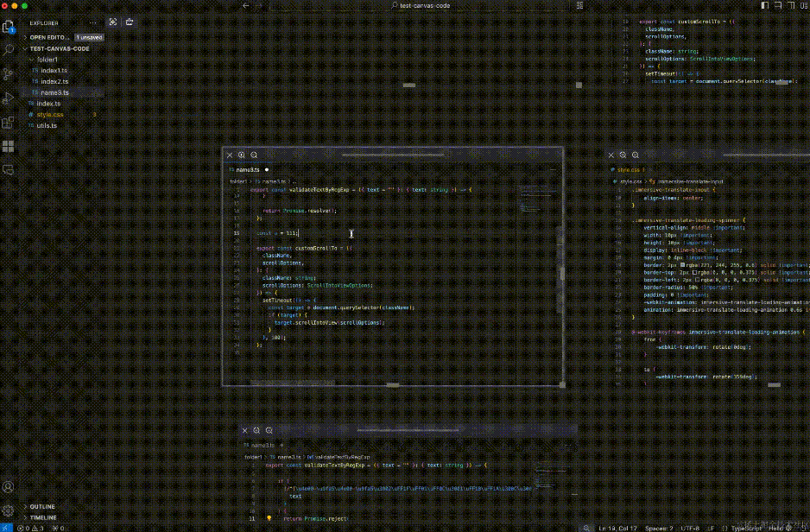Open the Manage gear icon
The height and width of the screenshot is (532, 810).
9,510
